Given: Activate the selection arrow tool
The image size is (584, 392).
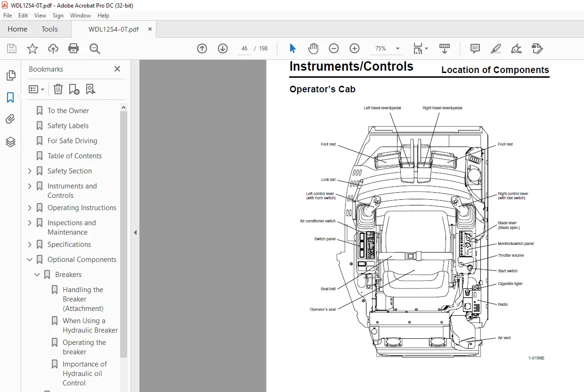Looking at the screenshot, I should 292,49.
